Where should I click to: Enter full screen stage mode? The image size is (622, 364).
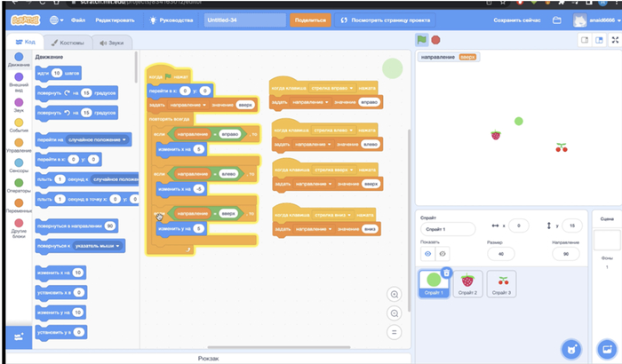(x=610, y=40)
